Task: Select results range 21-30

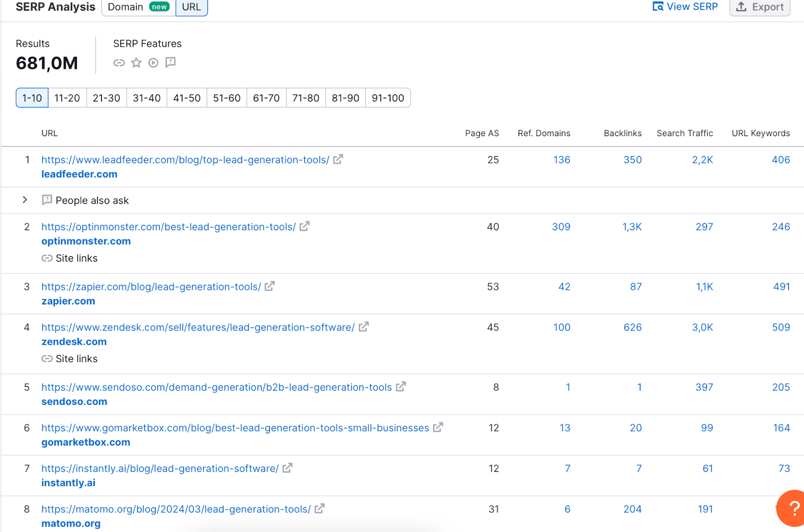Action: [x=107, y=98]
